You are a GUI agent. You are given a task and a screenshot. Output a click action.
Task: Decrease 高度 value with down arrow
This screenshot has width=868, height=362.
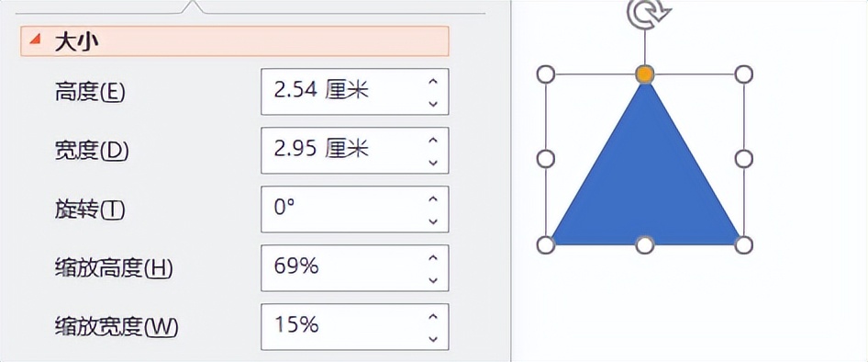tap(433, 103)
